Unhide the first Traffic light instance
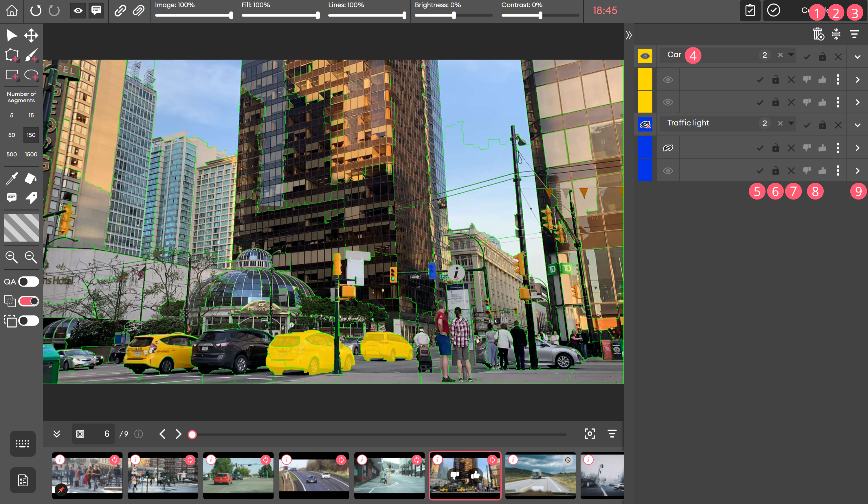This screenshot has width=868, height=504. (668, 148)
